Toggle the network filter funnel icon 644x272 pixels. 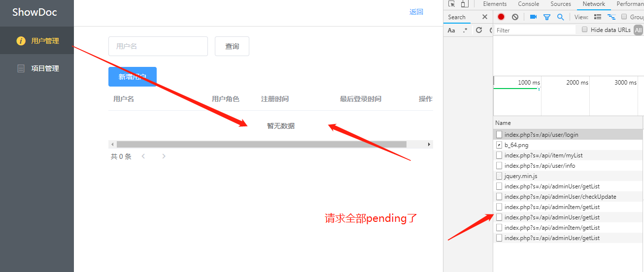[547, 17]
